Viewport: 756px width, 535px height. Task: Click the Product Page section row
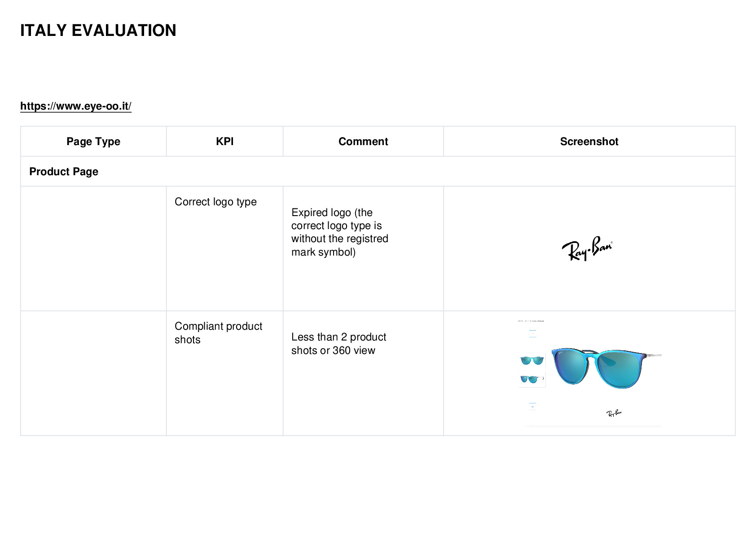(x=378, y=172)
